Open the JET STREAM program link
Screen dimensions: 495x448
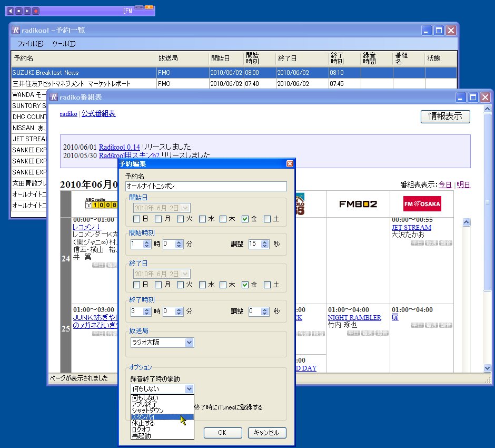[411, 228]
